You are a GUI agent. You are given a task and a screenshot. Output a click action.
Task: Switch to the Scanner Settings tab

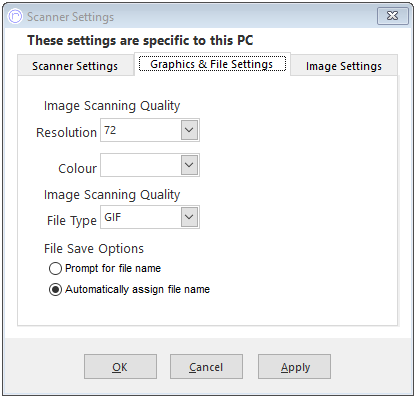(75, 66)
